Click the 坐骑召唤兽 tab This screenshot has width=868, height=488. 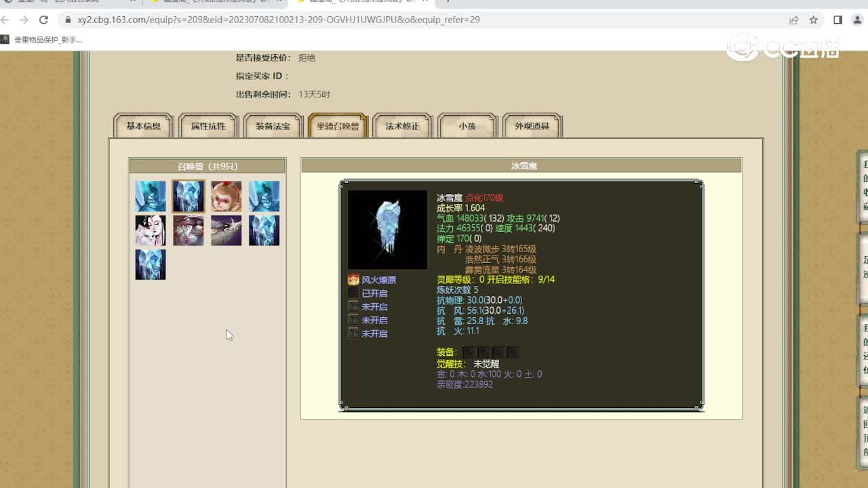(338, 126)
